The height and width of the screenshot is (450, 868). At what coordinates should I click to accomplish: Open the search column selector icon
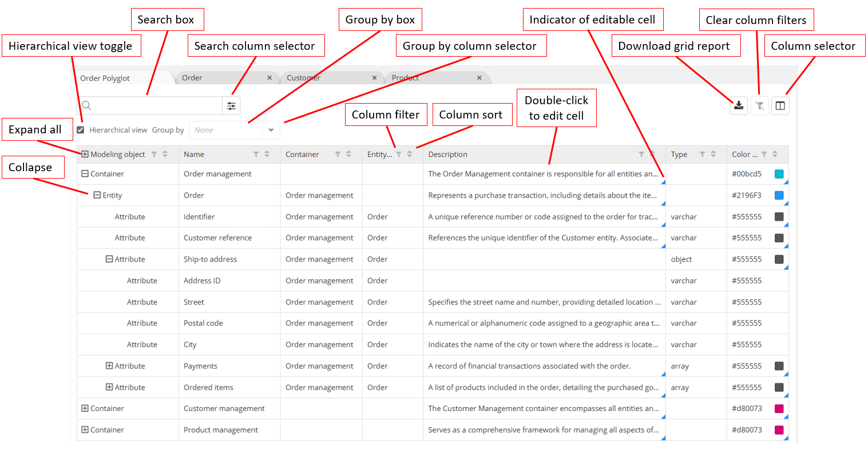pyautogui.click(x=231, y=105)
